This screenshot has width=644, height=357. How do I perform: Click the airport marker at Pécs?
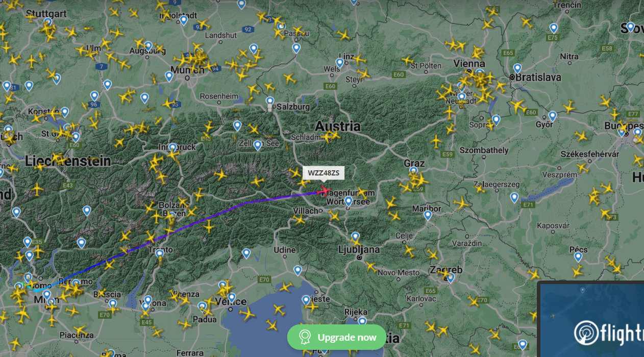(578, 257)
